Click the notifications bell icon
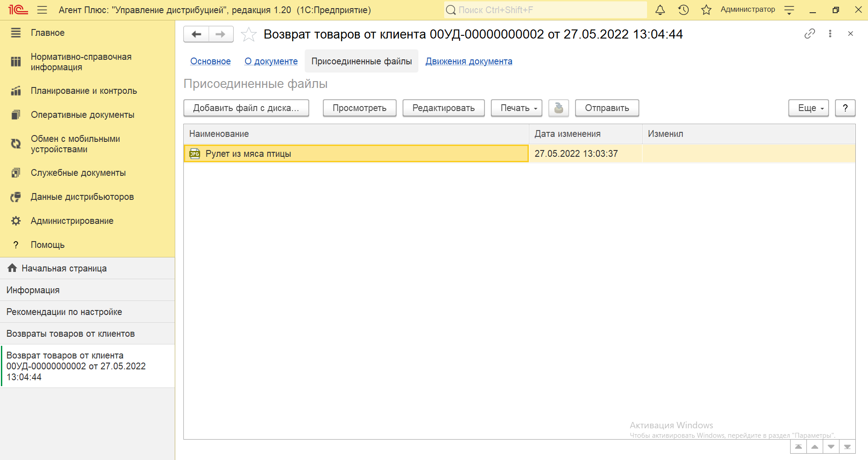Viewport: 868px width, 460px height. [x=660, y=10]
